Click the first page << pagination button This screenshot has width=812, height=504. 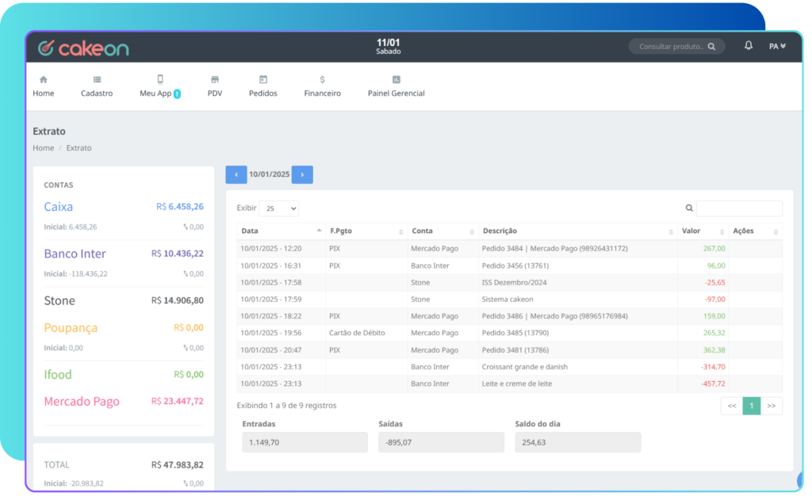point(732,407)
